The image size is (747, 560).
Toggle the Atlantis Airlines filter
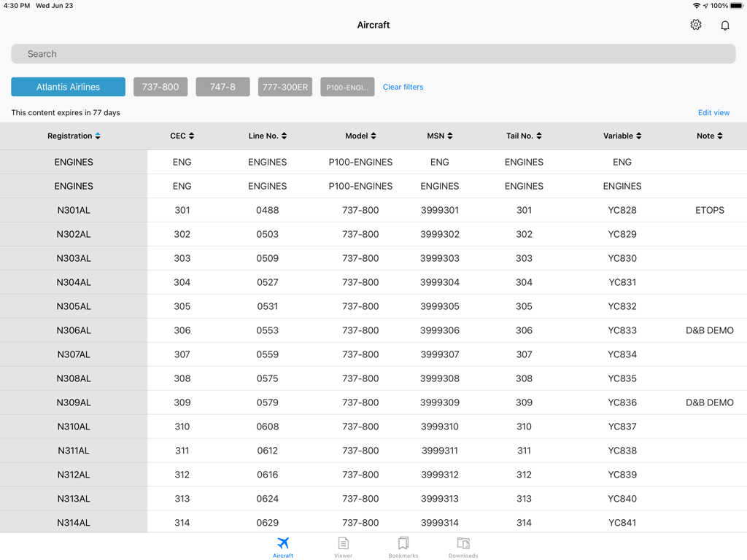tap(68, 87)
